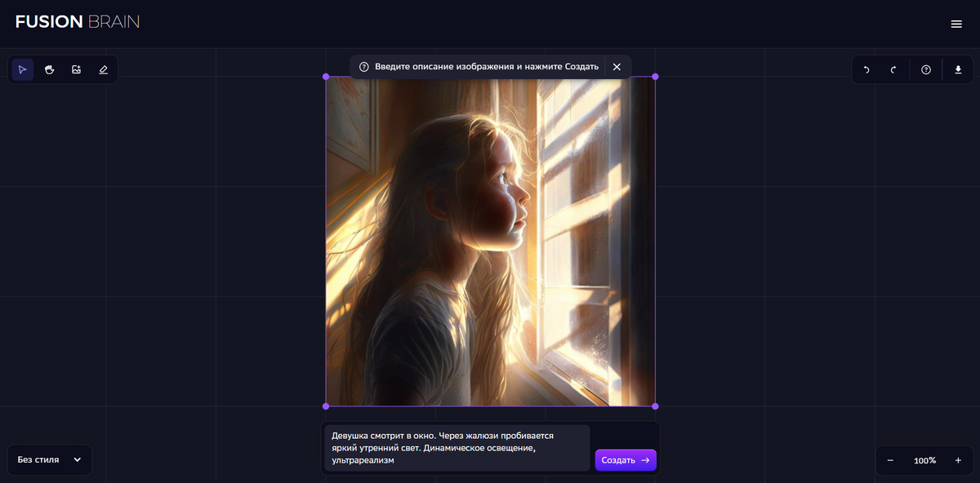Grab the bottom-left resize handle of image
Screen dimensions: 980x483
326,405
